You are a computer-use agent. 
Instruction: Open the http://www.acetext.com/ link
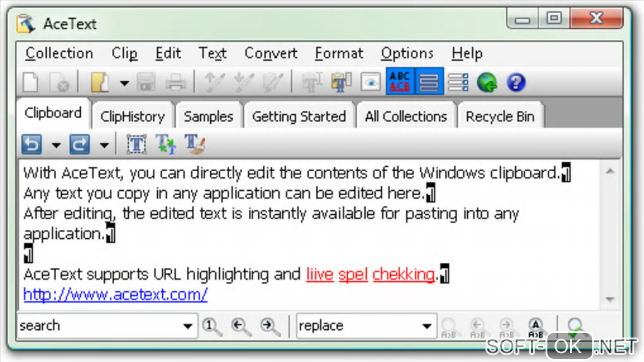click(x=116, y=294)
